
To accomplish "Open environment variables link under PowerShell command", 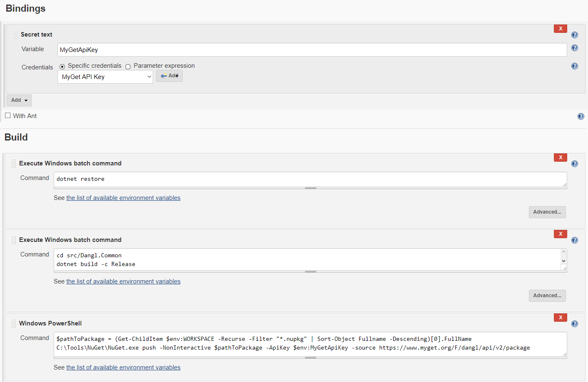I will pos(123,367).
